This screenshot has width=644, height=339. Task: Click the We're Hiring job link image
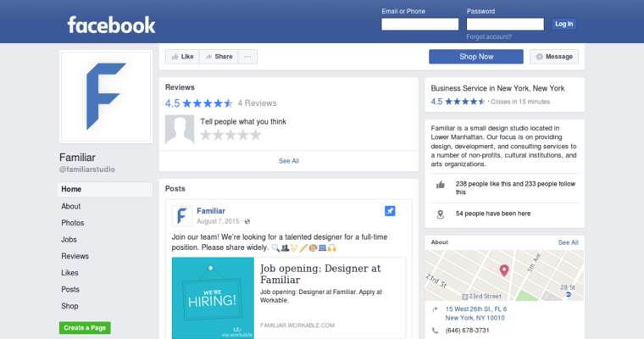tap(213, 297)
